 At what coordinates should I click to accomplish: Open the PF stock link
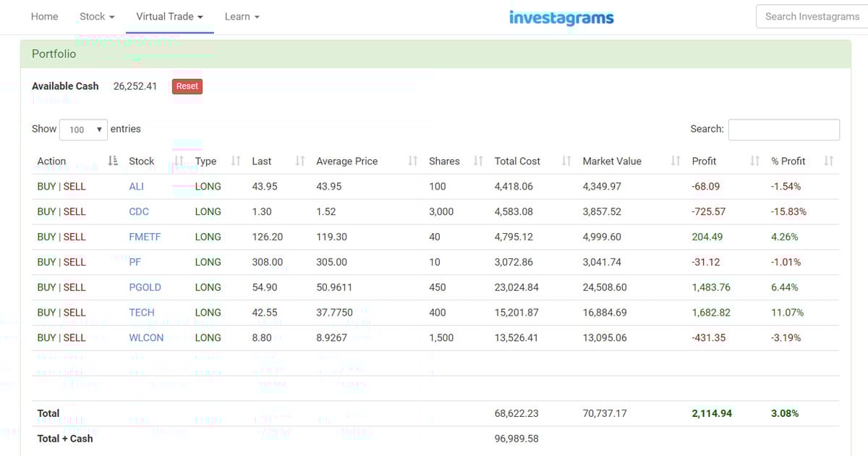tap(135, 262)
